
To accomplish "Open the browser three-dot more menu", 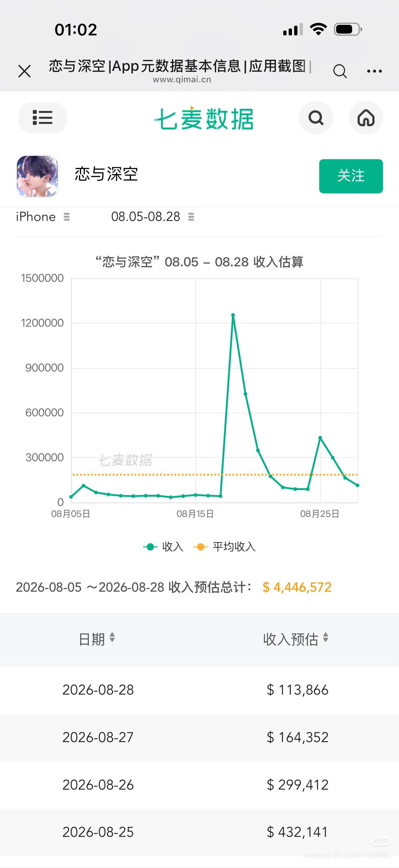I will tap(375, 71).
